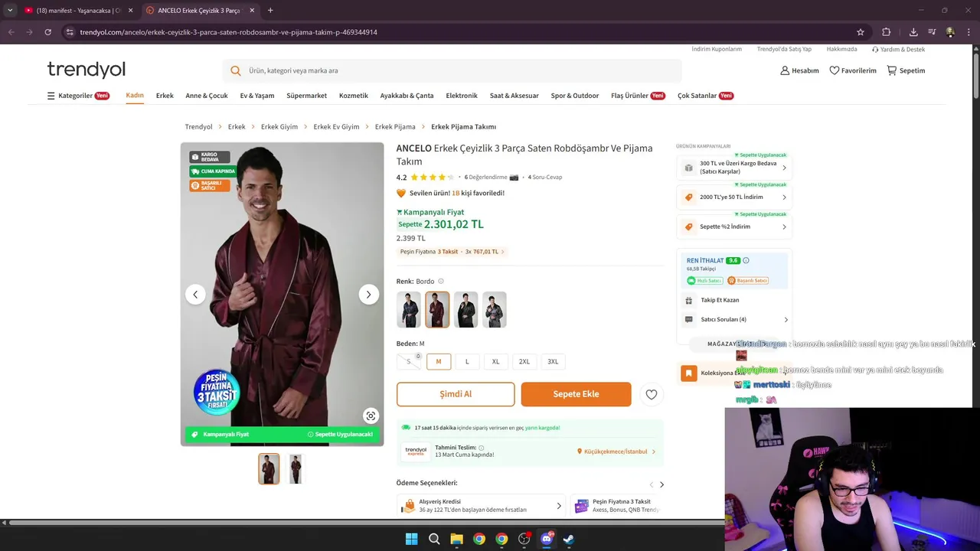Open Erkek category tab
This screenshot has height=551, width=980.
click(165, 96)
